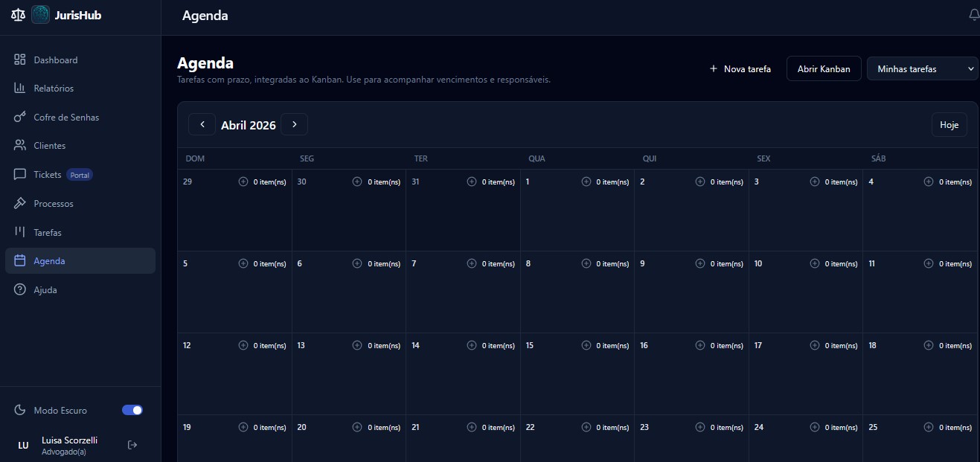Click the SÁB column header

(879, 158)
